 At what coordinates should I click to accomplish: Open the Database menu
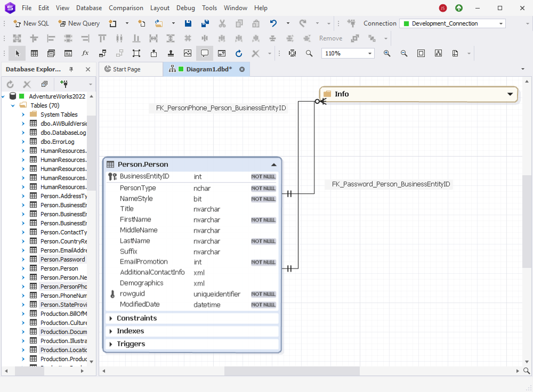pyautogui.click(x=88, y=7)
